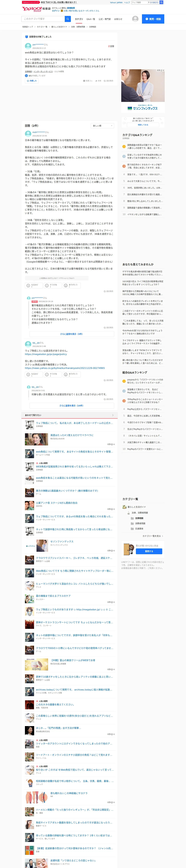Click the ヘルプ link at top right

(x=127, y=2)
